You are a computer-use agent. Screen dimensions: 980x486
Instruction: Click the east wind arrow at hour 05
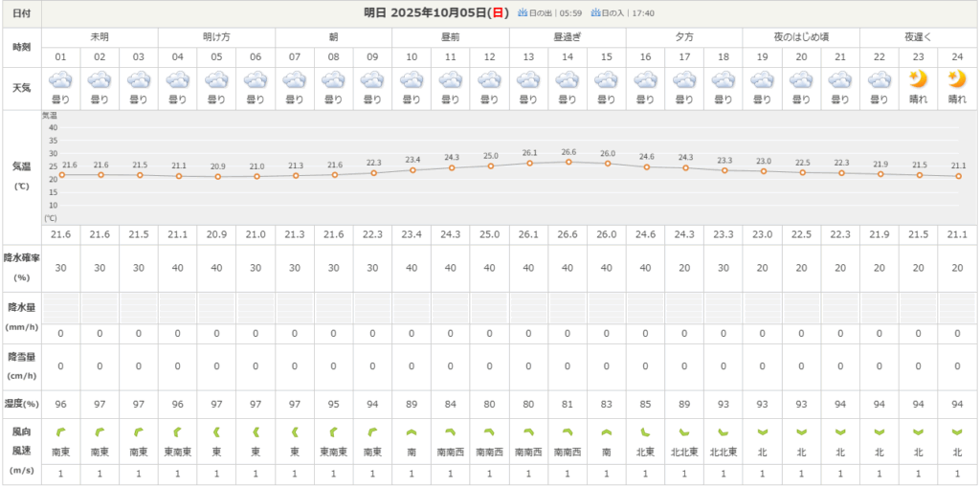pos(216,431)
